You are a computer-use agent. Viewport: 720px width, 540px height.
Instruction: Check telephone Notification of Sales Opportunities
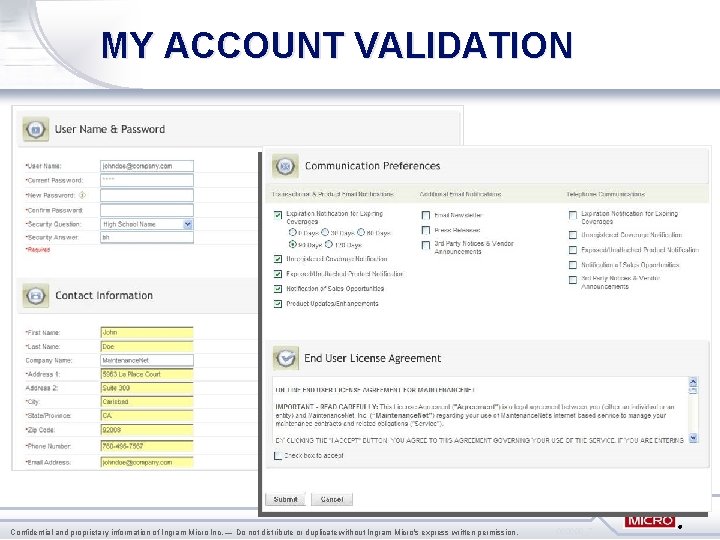573,265
